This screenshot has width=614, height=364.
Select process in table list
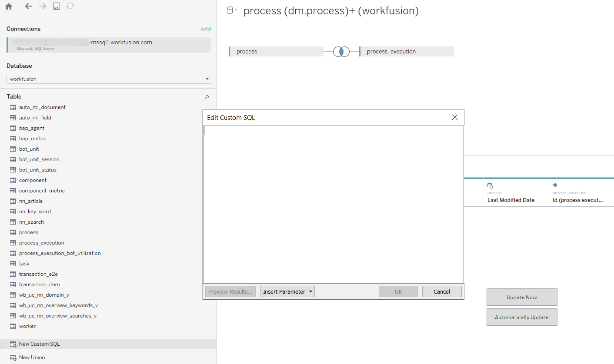(29, 232)
